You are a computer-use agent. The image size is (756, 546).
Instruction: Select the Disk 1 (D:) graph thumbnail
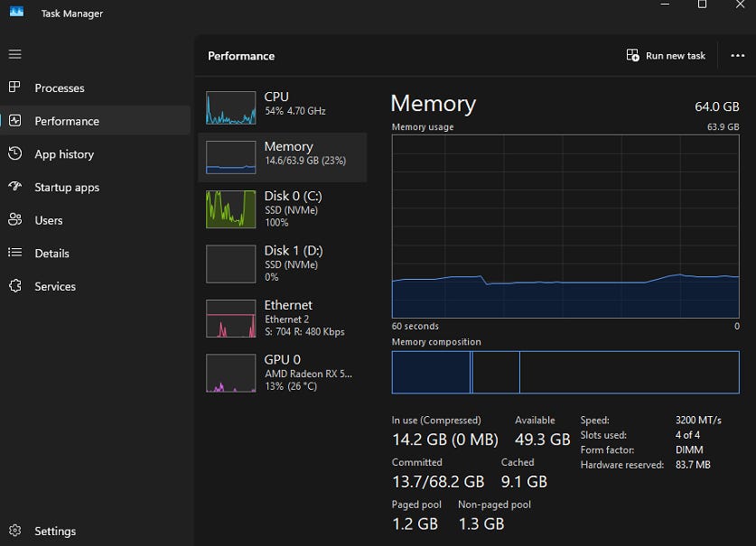tap(231, 264)
